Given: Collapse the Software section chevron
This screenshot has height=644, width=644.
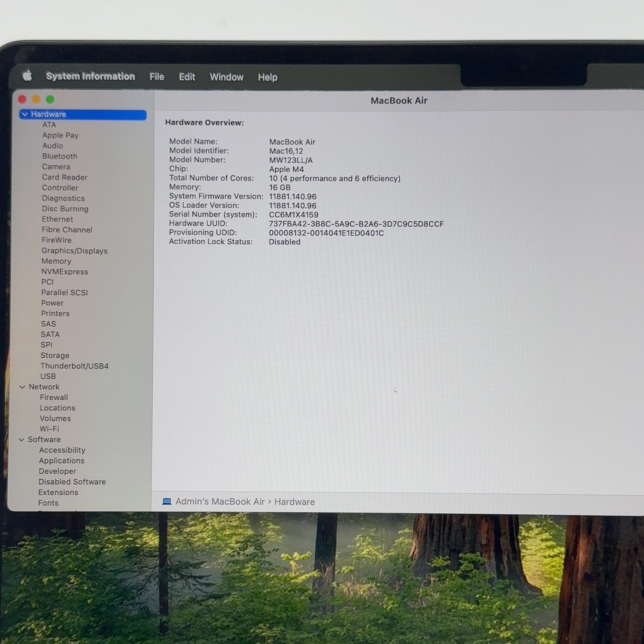Looking at the screenshot, I should click(21, 439).
